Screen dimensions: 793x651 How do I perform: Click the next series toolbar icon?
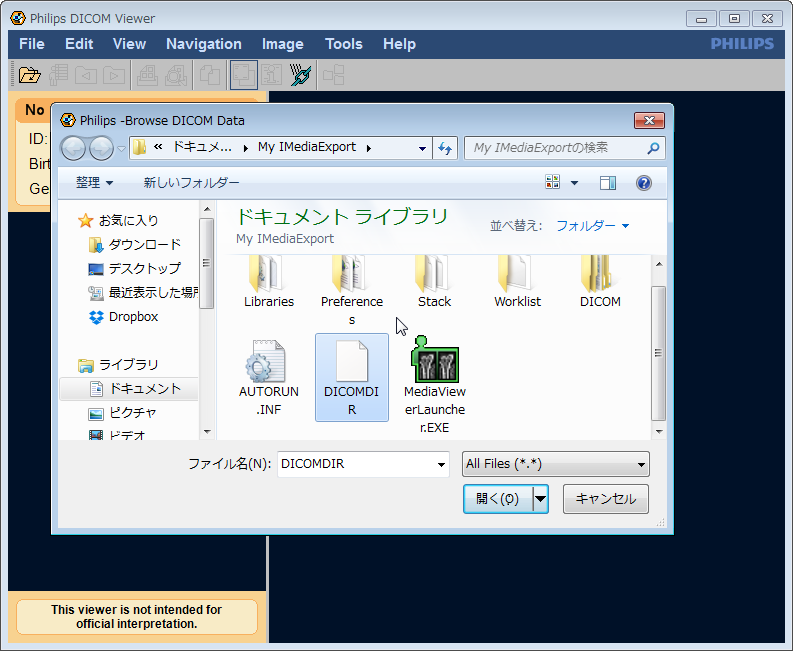coord(114,75)
